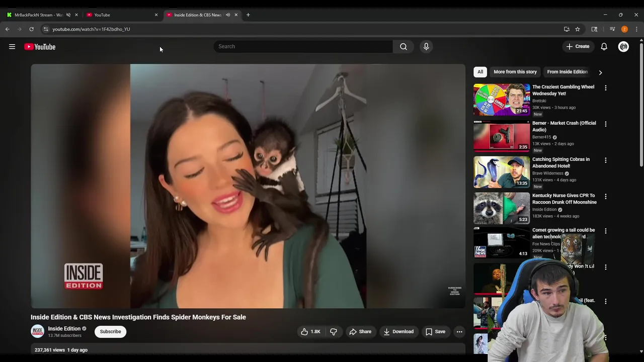Open the YouTube guide hamburger menu
Screen dimensions: 644x362
[12, 47]
